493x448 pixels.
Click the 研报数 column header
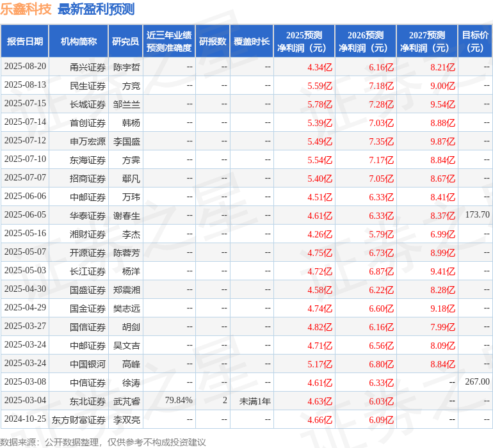pyautogui.click(x=213, y=41)
